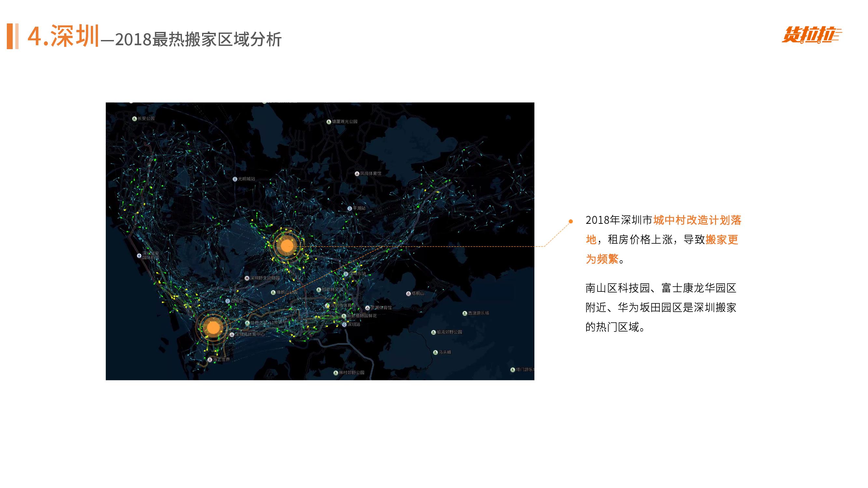
Task: Click the 凤岗体育馆 stadium marker icon
Action: point(357,173)
